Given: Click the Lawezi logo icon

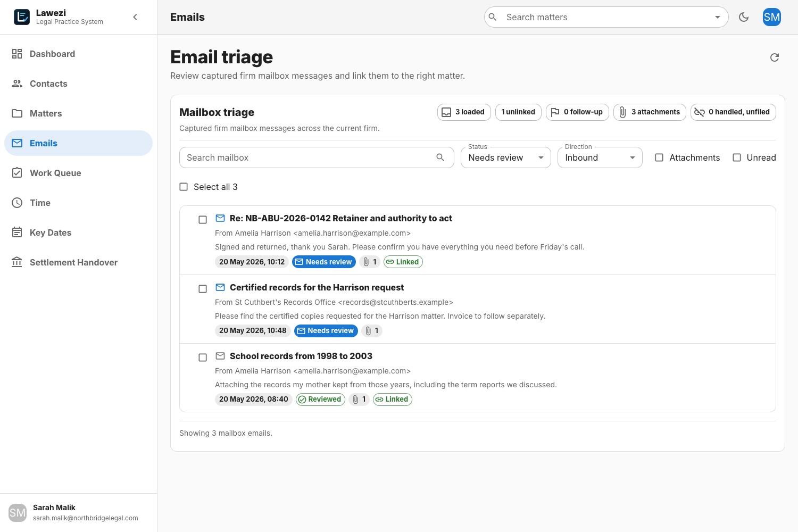Looking at the screenshot, I should [21, 17].
